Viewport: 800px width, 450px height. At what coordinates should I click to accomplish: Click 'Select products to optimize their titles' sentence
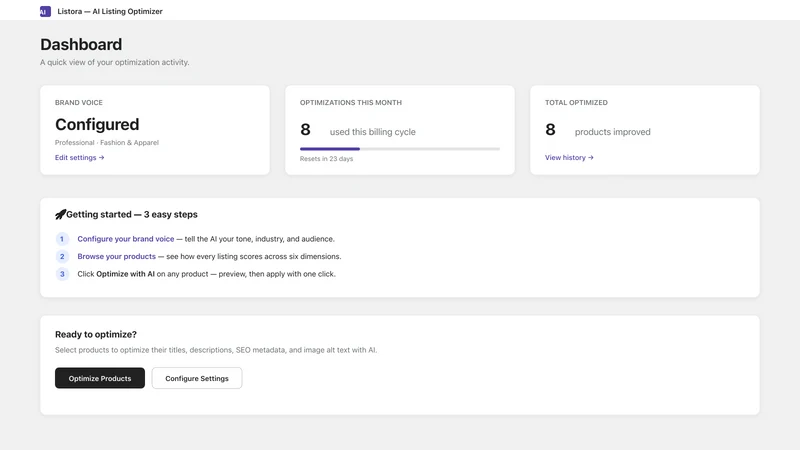tap(216, 350)
